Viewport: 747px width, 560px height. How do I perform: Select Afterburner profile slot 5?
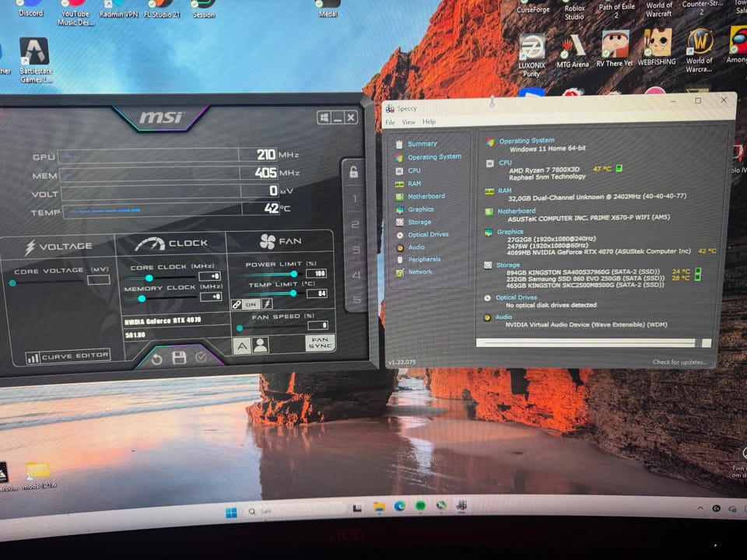357,300
